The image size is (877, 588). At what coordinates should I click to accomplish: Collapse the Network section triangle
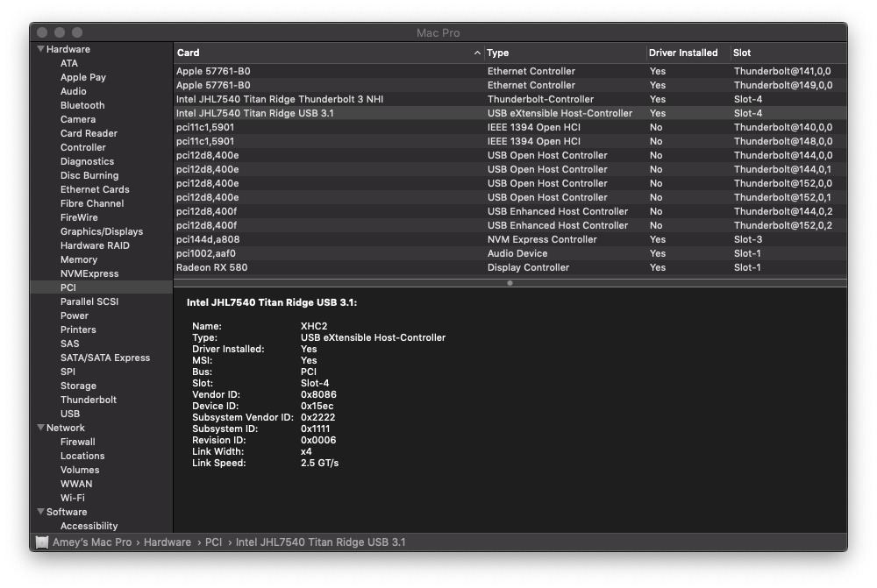(41, 428)
